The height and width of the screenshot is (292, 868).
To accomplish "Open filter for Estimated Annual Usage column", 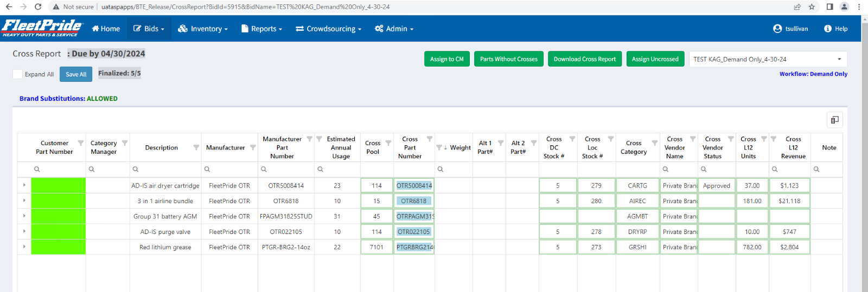I will (x=320, y=139).
